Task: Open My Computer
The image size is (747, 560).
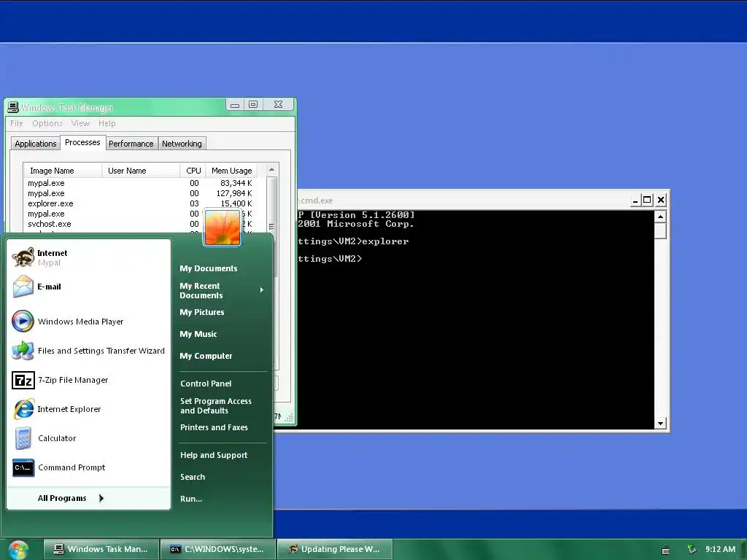Action: point(206,356)
